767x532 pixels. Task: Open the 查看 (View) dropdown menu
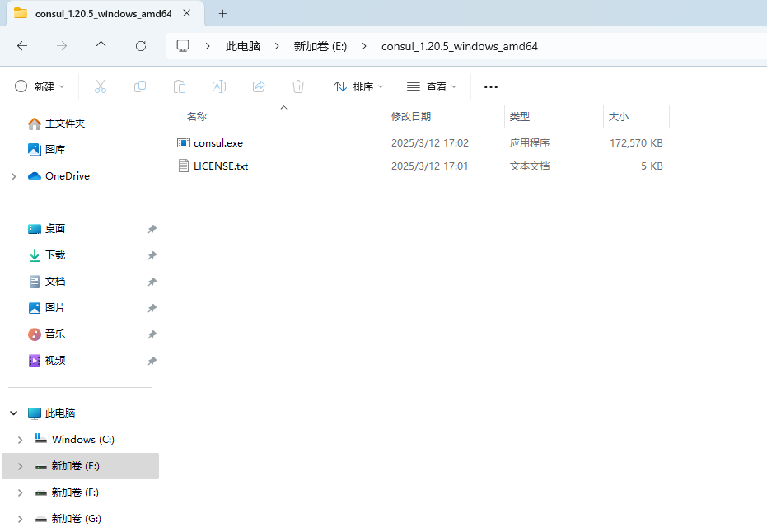coord(432,86)
